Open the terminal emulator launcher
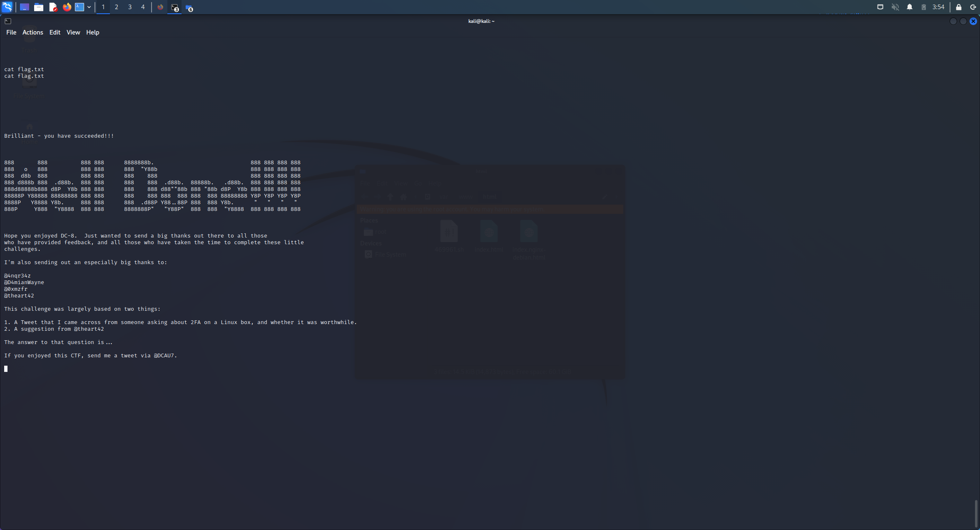 pos(80,7)
